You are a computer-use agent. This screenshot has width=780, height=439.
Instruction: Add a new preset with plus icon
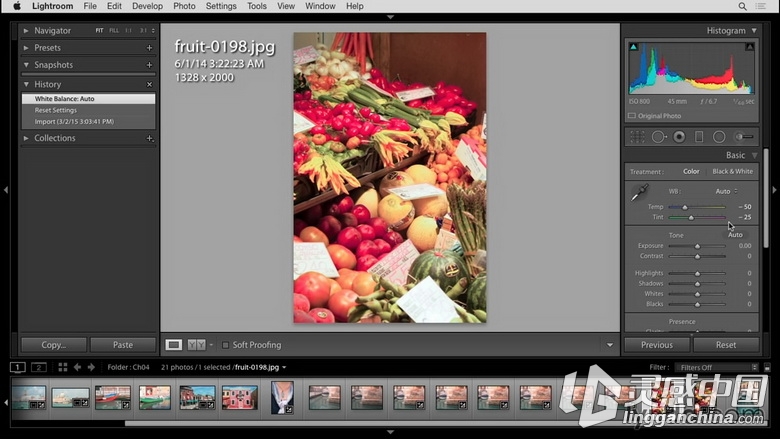[x=149, y=48]
